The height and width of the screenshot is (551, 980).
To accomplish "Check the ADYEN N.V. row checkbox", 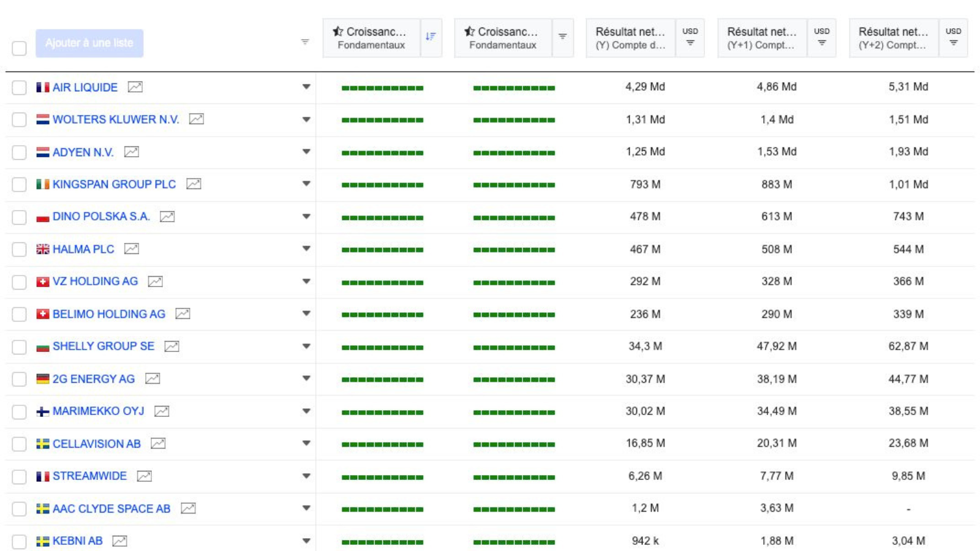I will click(19, 152).
